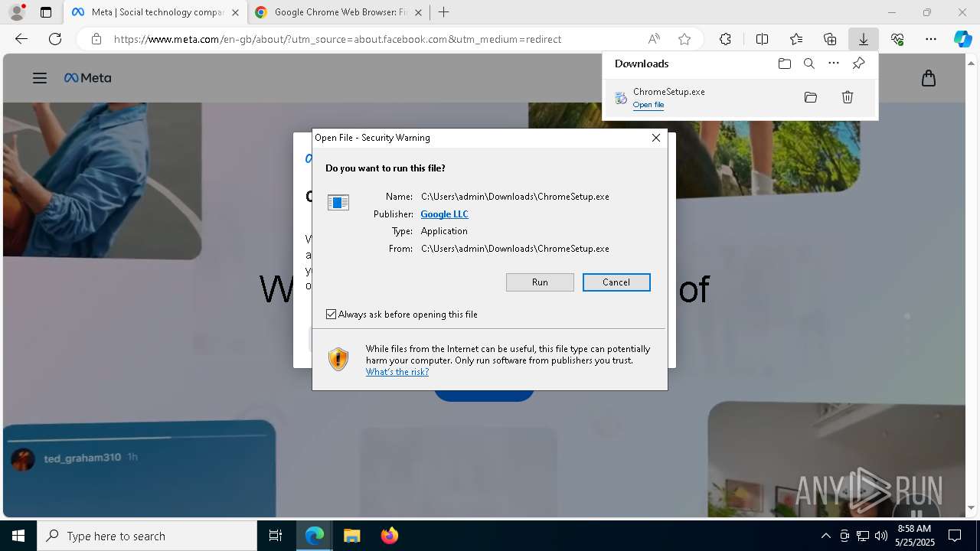The width and height of the screenshot is (980, 551).
Task: Cancel the Security Warning dialog
Action: click(616, 282)
